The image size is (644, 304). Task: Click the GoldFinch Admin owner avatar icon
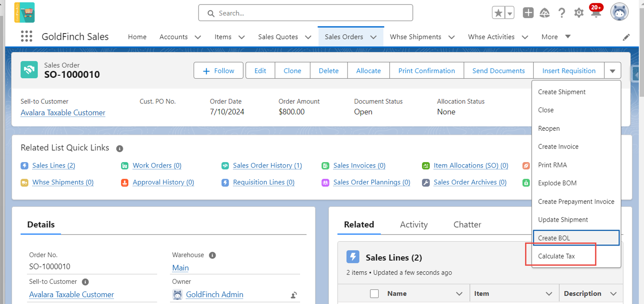178,294
